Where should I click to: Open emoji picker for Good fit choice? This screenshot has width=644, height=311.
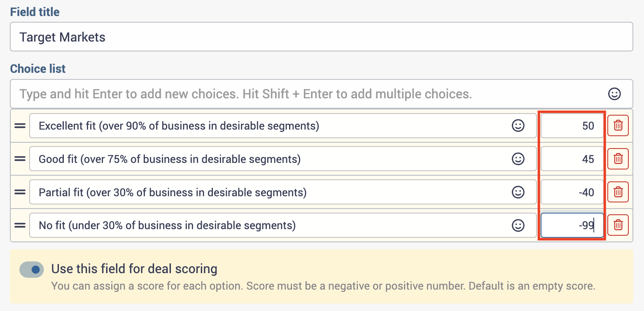(518, 159)
